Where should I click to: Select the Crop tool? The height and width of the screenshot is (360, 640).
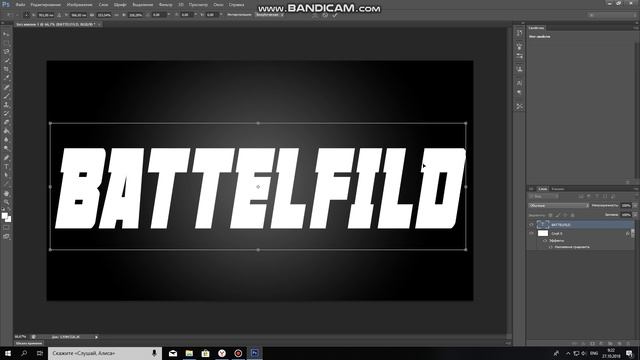(x=6, y=69)
